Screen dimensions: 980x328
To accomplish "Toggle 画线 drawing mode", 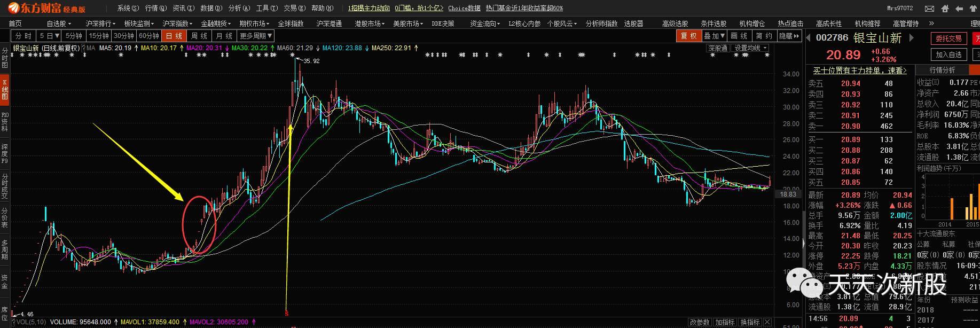I will (x=739, y=36).
